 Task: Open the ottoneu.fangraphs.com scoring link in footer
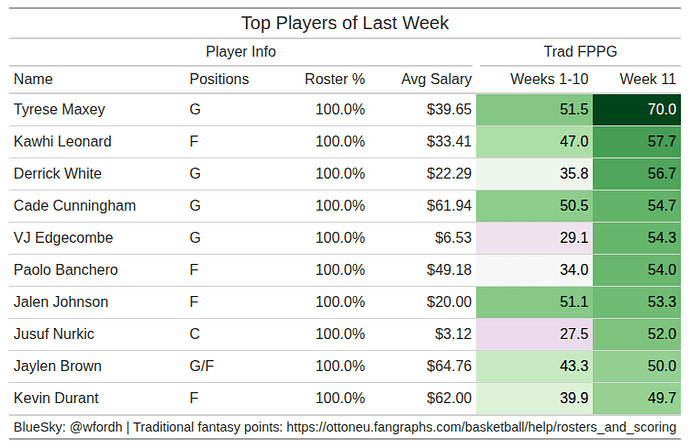coord(481,427)
